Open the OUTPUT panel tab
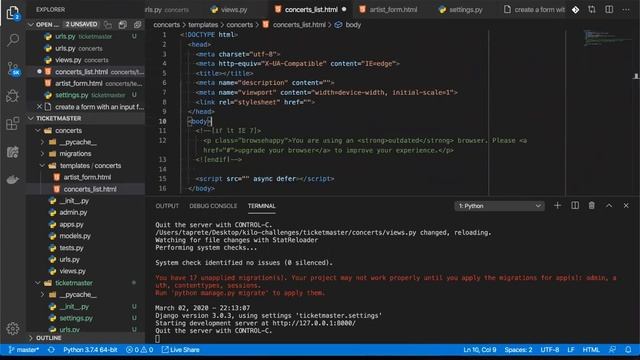Viewport: 640px width, 360px height. 167,206
